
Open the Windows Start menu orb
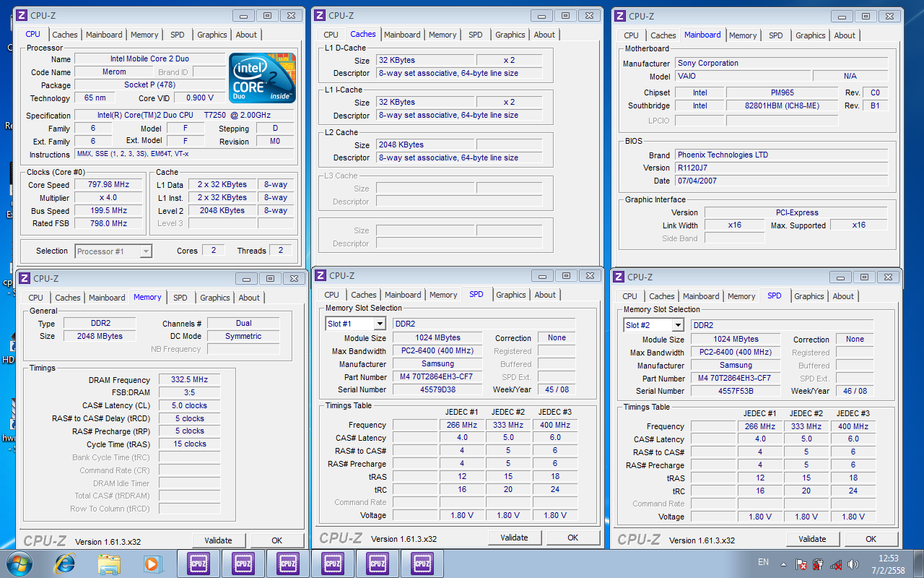pos(19,563)
